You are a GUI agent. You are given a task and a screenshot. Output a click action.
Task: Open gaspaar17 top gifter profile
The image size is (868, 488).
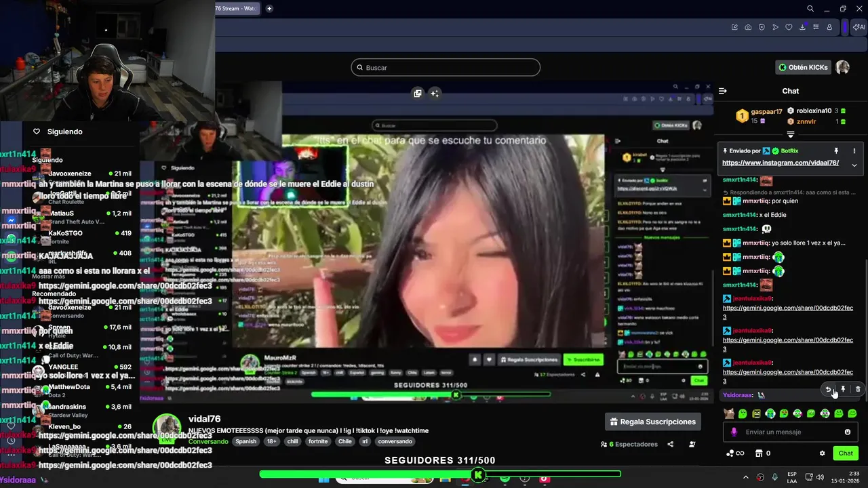(766, 112)
